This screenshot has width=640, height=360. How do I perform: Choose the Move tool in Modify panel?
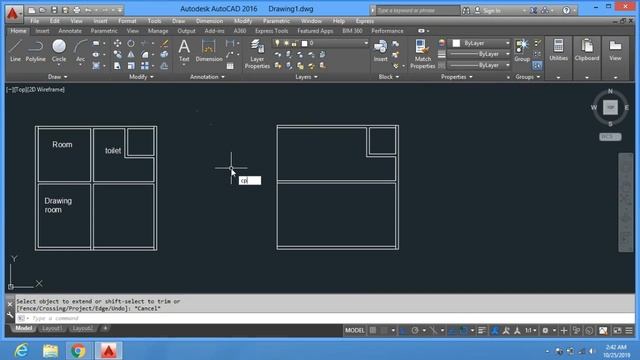tap(117, 43)
